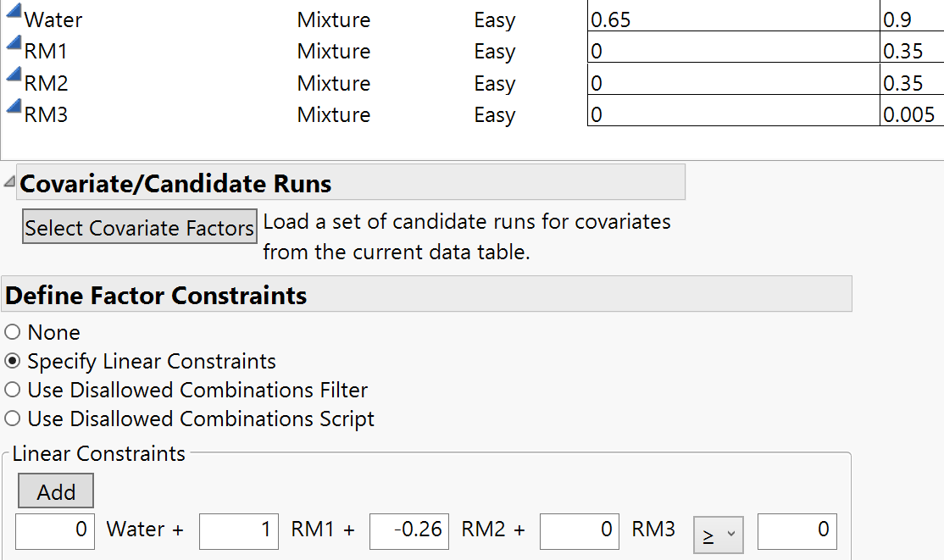Select Use Disallowed Combinations Filter option
Image resolution: width=944 pixels, height=560 pixels.
(13, 390)
